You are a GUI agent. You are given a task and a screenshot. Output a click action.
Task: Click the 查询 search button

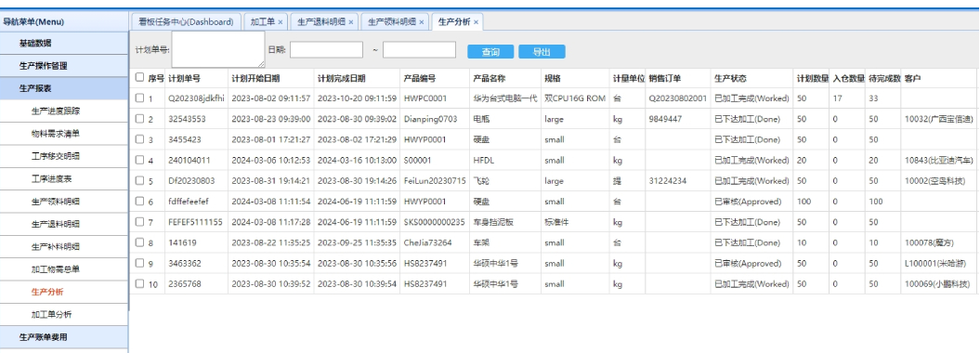[x=490, y=52]
